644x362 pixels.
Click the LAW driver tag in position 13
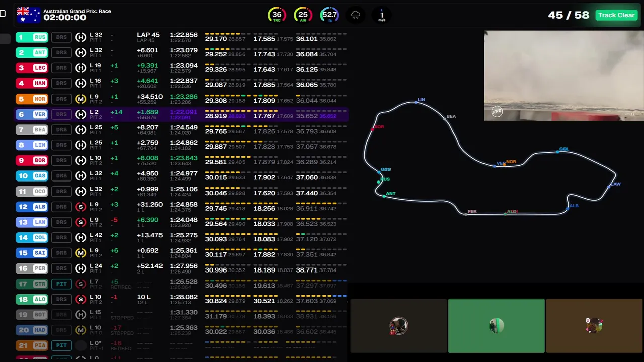pyautogui.click(x=32, y=222)
